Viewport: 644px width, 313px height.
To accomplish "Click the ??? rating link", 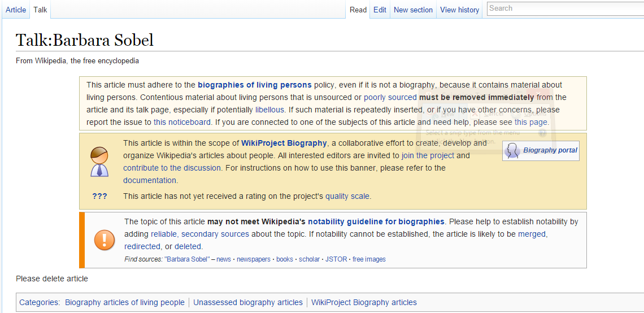I will pyautogui.click(x=99, y=197).
